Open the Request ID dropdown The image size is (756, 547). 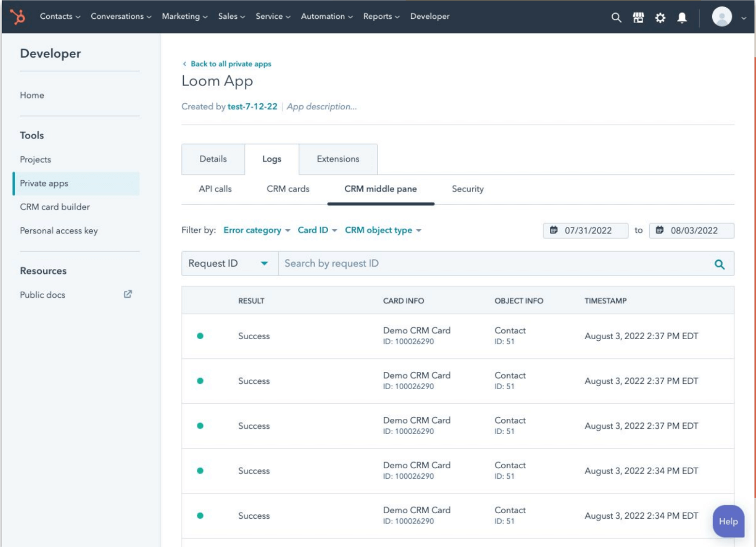tap(229, 264)
